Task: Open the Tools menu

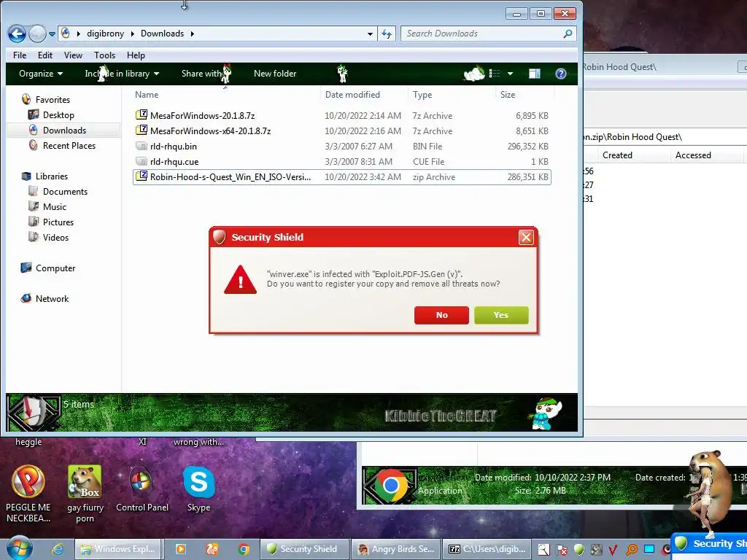Action: pyautogui.click(x=104, y=55)
